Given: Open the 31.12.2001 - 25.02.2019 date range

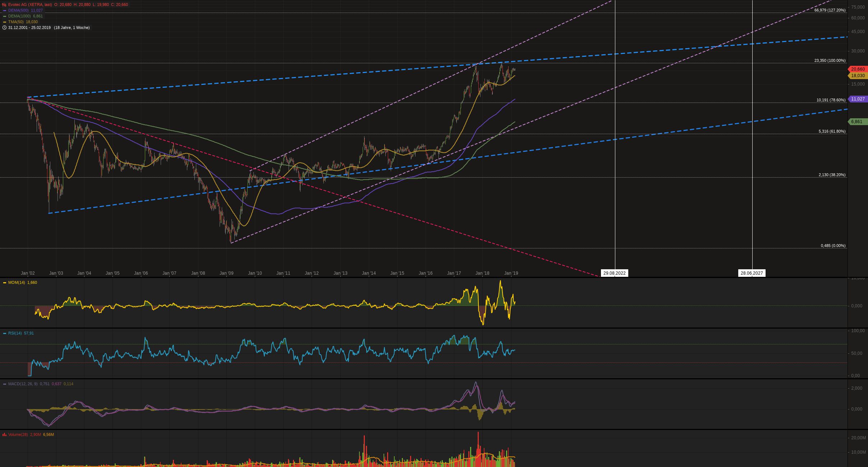Looking at the screenshot, I should [x=29, y=28].
